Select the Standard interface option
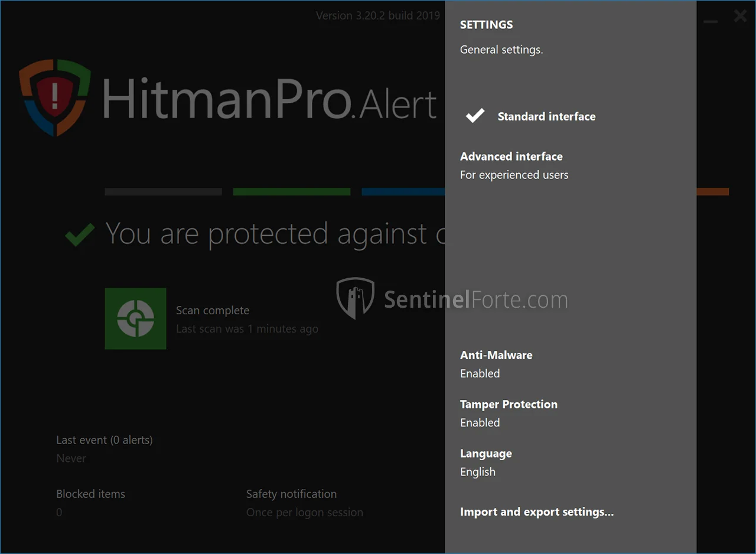The image size is (756, 554). pyautogui.click(x=546, y=116)
